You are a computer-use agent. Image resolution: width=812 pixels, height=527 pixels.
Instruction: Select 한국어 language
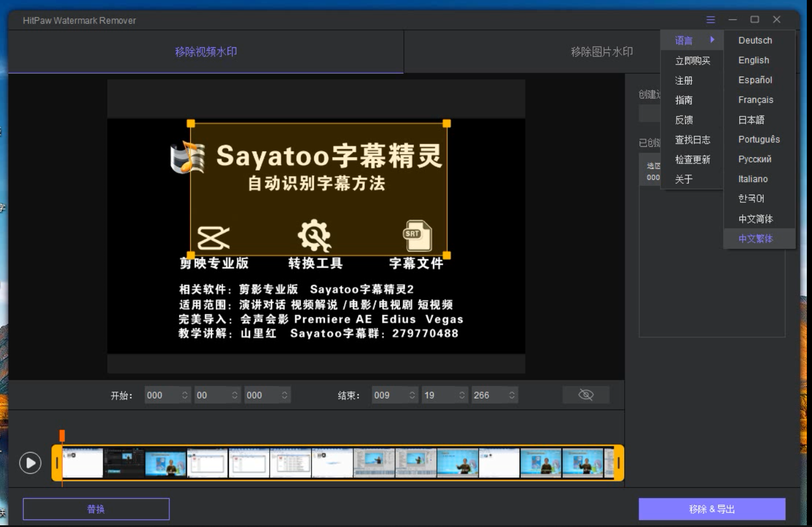[760, 199]
